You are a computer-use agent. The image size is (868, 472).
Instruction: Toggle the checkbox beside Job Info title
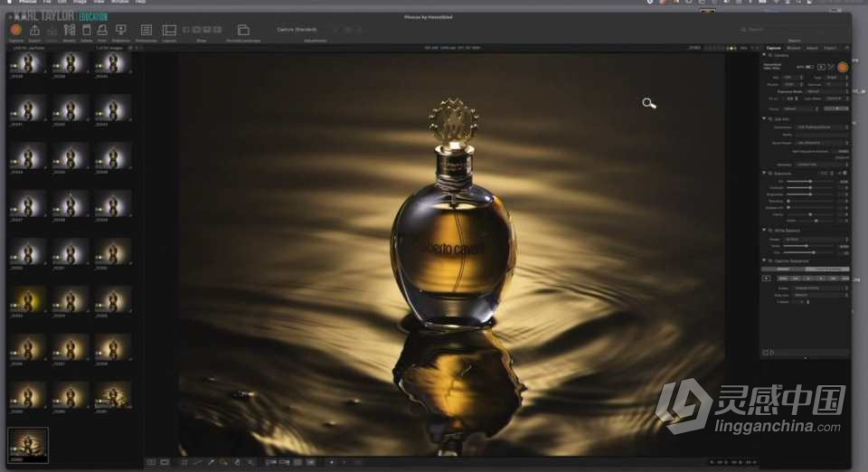[x=770, y=119]
